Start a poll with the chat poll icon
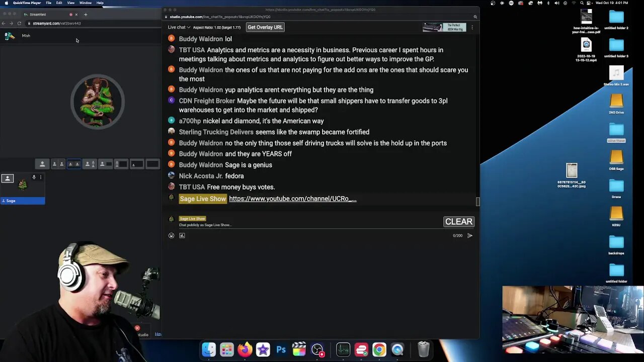 click(x=182, y=235)
